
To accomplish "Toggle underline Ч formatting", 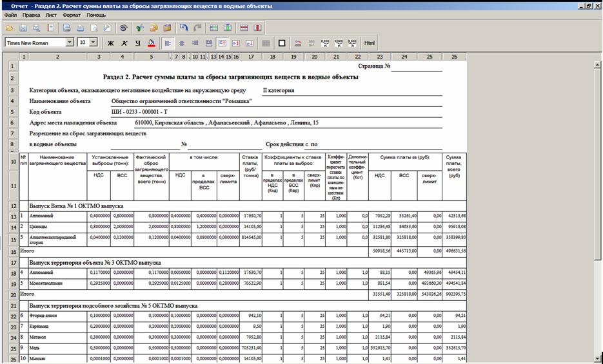I will click(x=138, y=43).
